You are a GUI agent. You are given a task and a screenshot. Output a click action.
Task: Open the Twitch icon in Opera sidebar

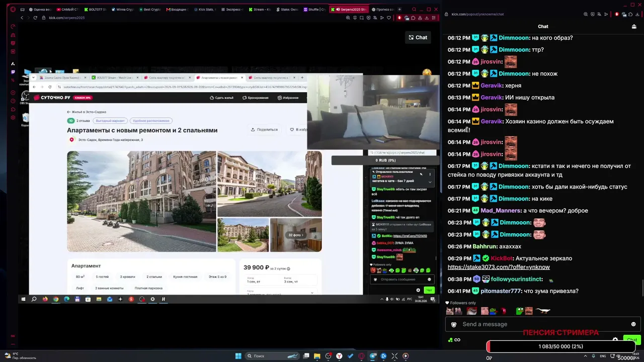13,72
